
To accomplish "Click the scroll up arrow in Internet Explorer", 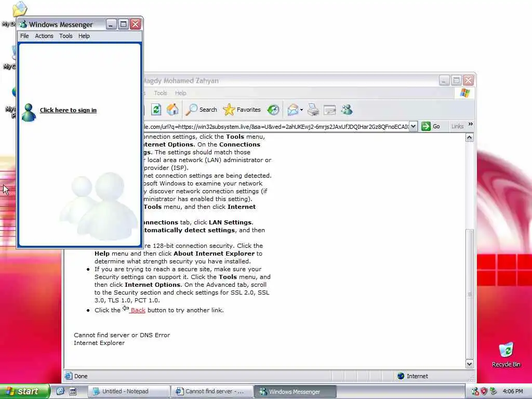I will [x=470, y=137].
